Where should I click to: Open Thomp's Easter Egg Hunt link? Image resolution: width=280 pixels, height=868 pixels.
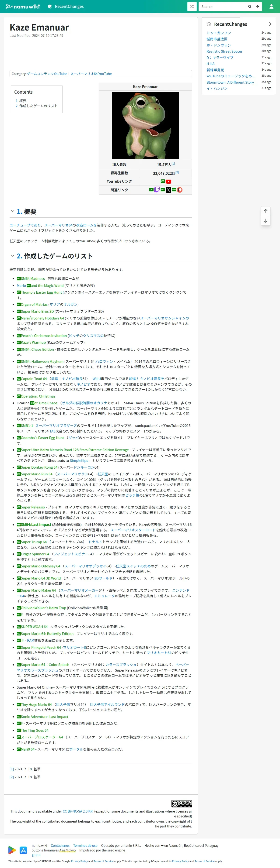coord(39,292)
